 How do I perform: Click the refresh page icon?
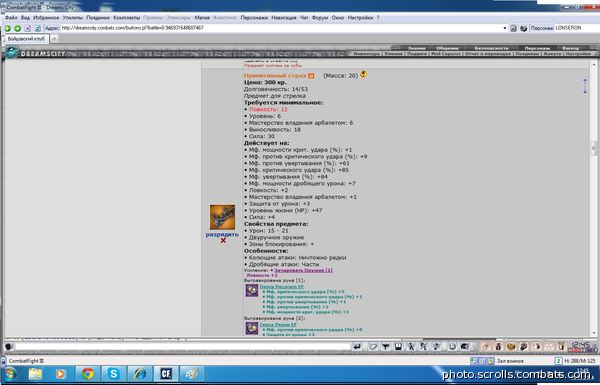(38, 28)
